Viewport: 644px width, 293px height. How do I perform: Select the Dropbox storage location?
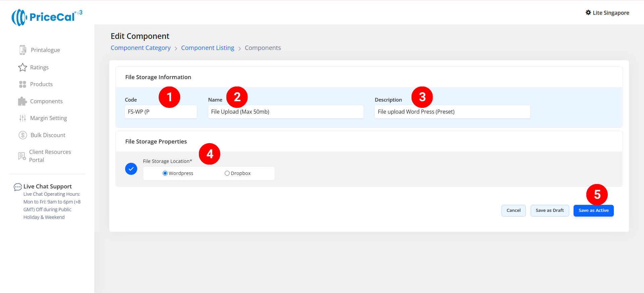point(227,173)
